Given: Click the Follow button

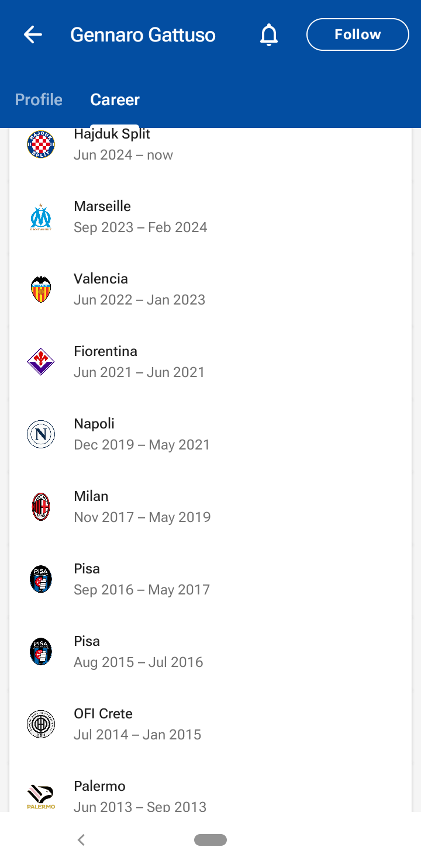Looking at the screenshot, I should pos(357,34).
